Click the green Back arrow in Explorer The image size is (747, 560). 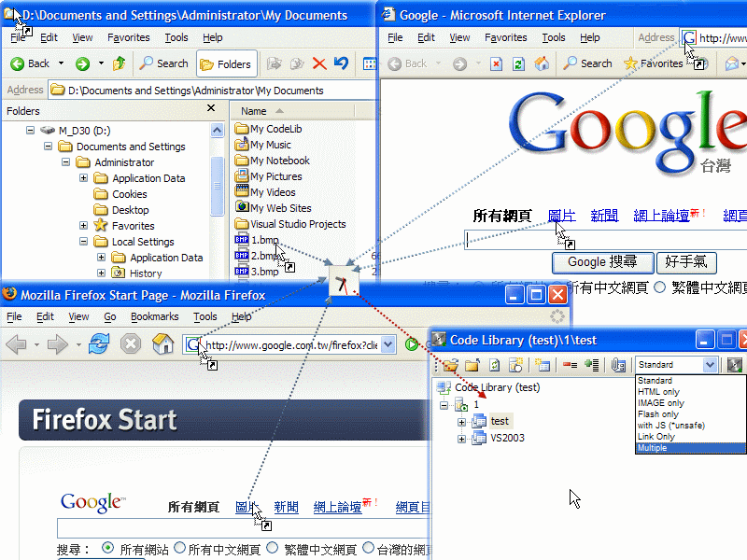point(18,63)
